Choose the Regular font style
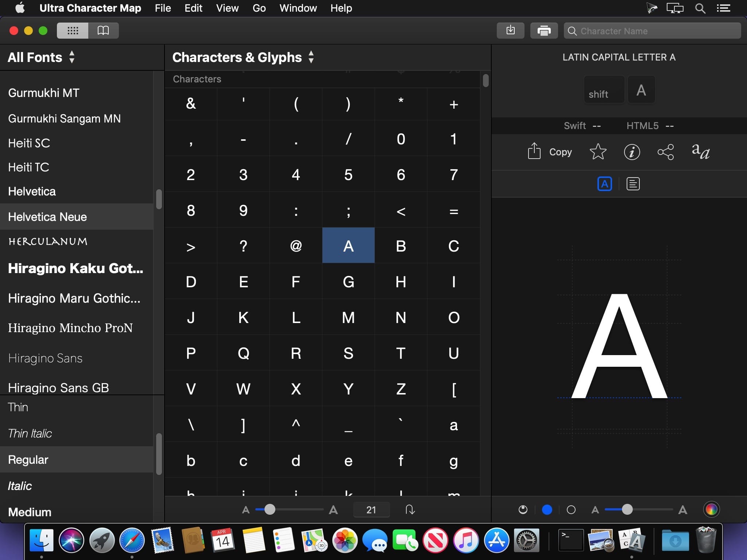Image resolution: width=747 pixels, height=560 pixels. coord(77,459)
